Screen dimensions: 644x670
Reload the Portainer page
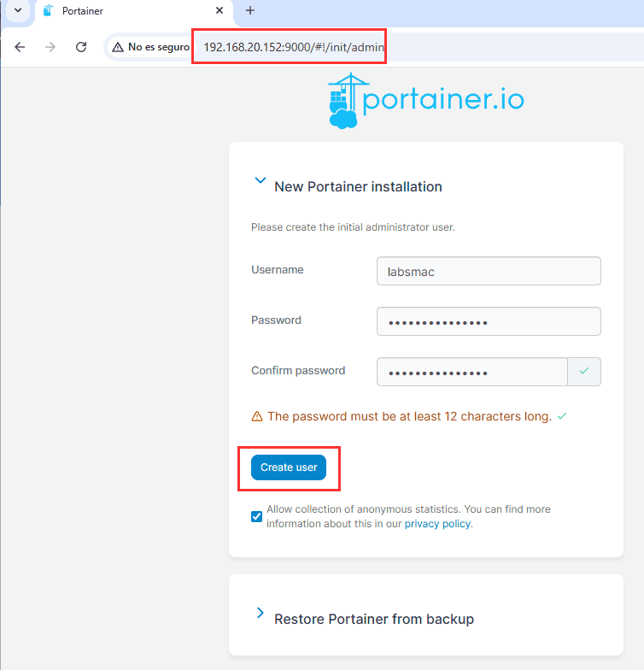click(81, 48)
